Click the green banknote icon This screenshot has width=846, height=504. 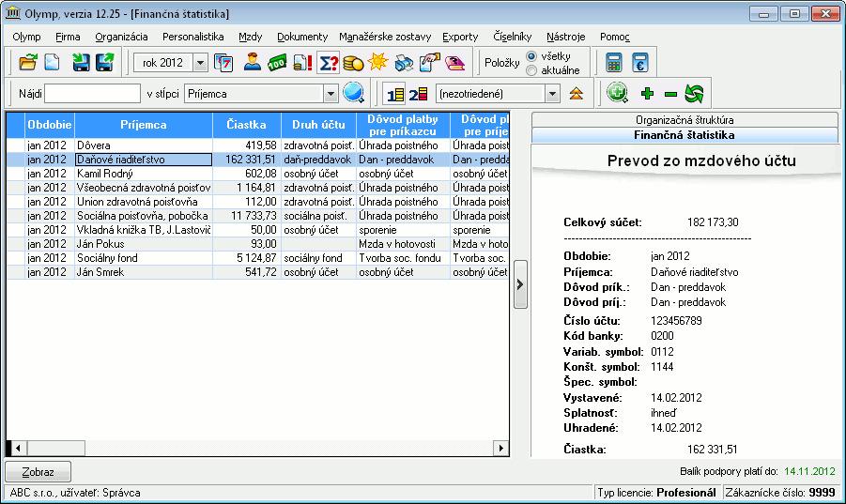coord(277,63)
